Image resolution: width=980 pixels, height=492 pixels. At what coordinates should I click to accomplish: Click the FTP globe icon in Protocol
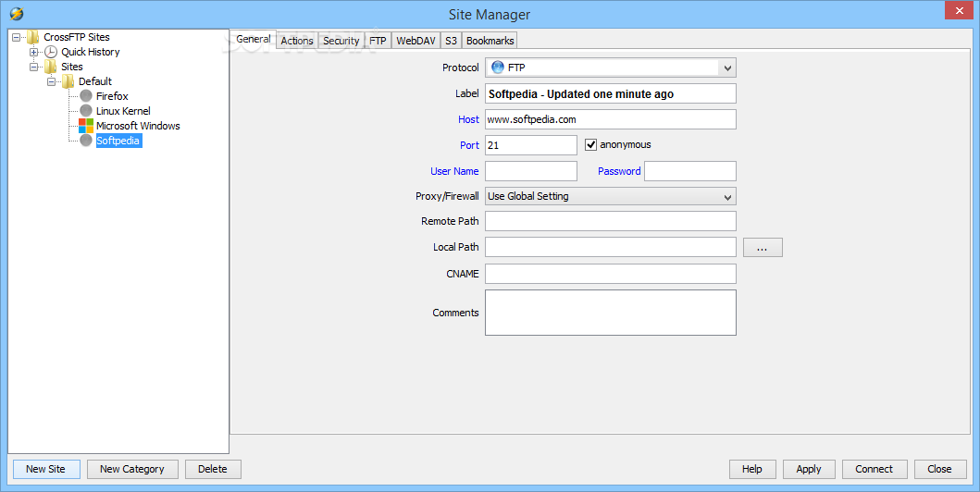(x=498, y=68)
